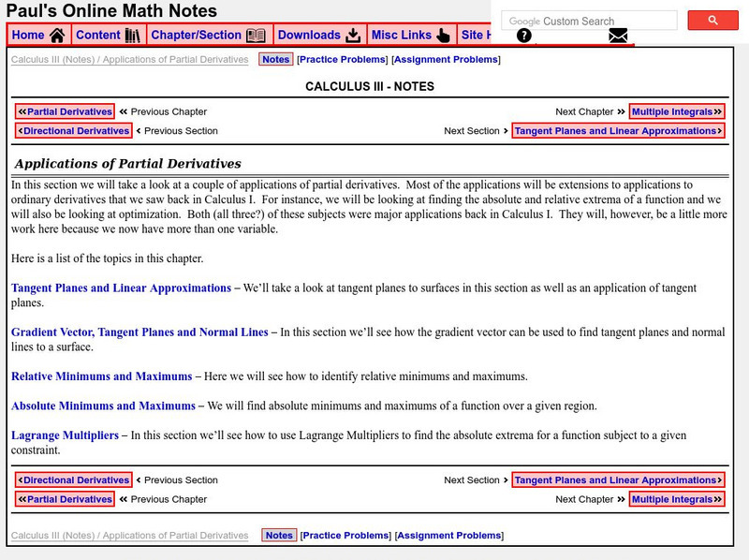
Task: Open the Lagrange Multipliers link
Action: pos(65,435)
